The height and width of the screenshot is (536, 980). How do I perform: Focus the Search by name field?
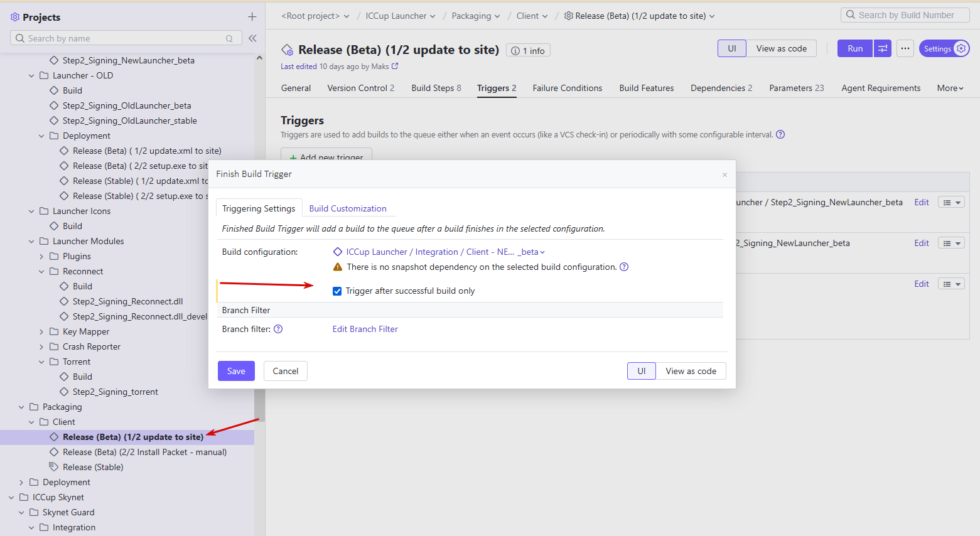click(x=126, y=38)
